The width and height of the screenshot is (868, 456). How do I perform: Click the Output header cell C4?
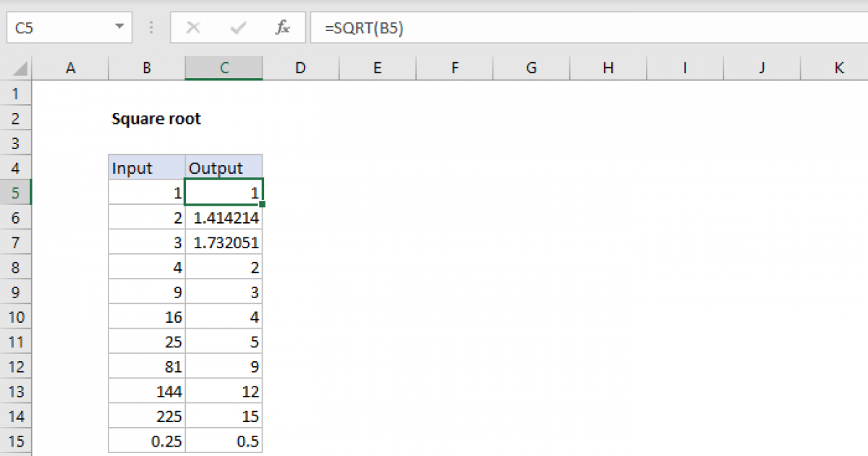[x=224, y=167]
